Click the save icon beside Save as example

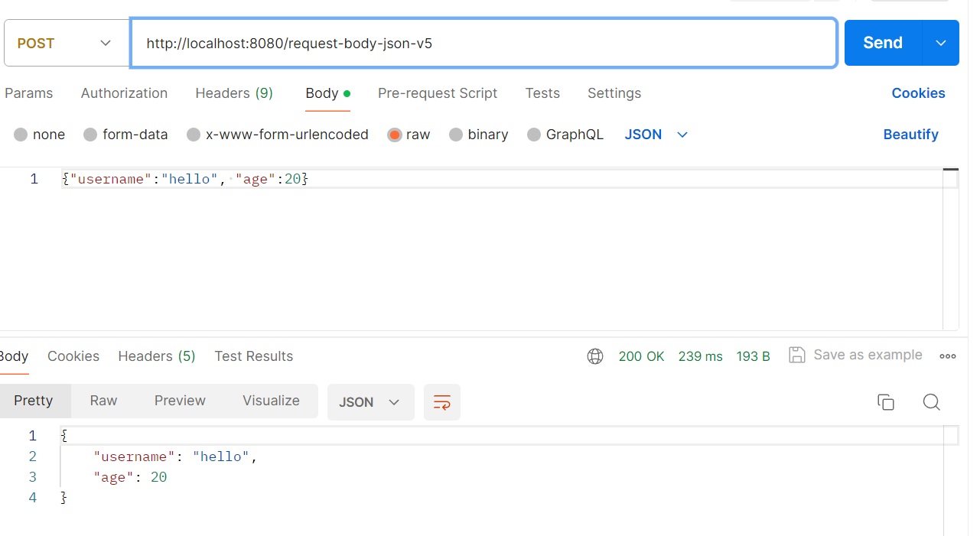[797, 355]
